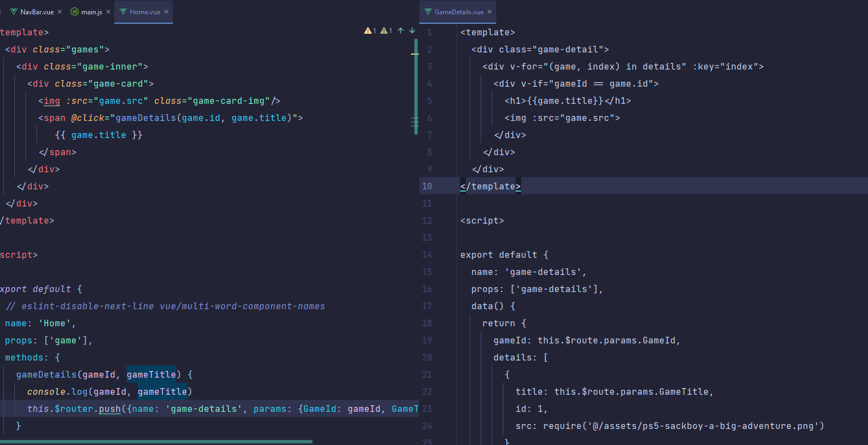
Task: Click the data() { line
Action: click(x=493, y=306)
